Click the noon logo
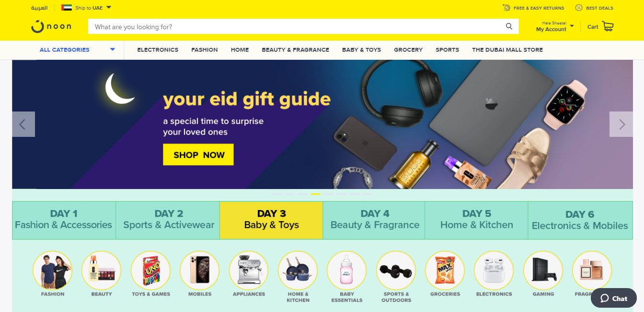The image size is (644, 312). 51,26
